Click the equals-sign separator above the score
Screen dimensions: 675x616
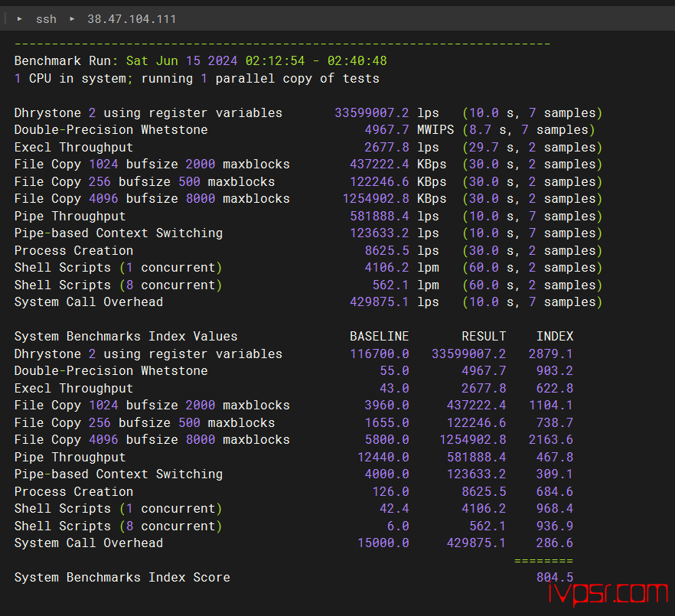point(543,561)
